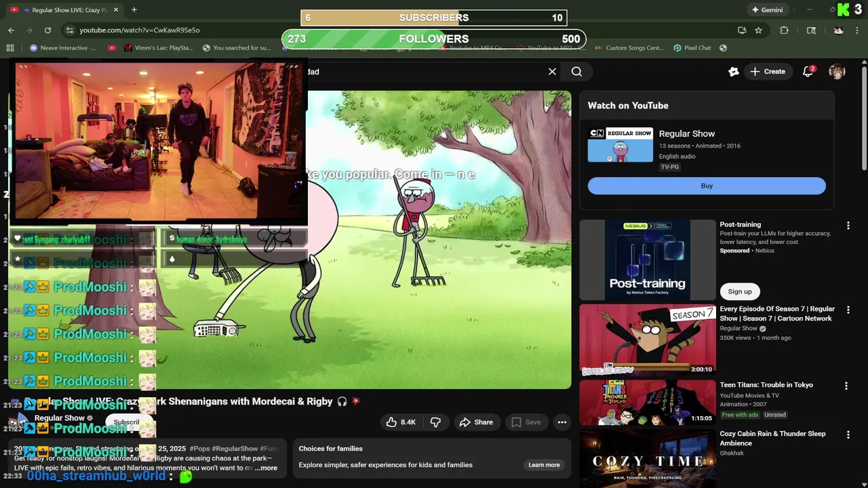Open the Teen Titans: Trouble in Tokyo title

766,385
